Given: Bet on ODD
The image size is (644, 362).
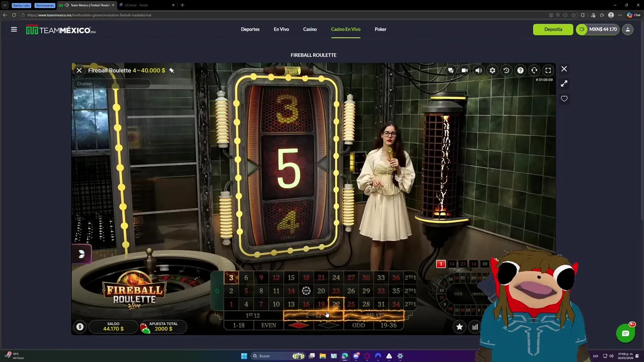Looking at the screenshot, I should click(x=358, y=325).
